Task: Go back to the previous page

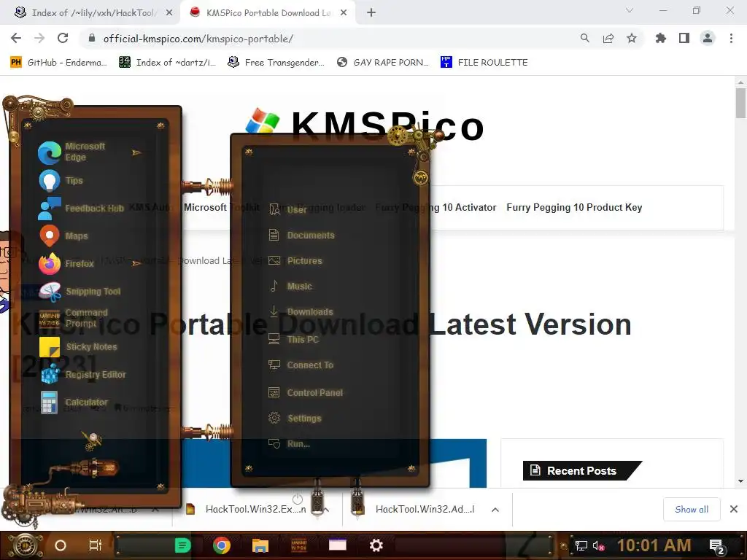Action: point(16,39)
